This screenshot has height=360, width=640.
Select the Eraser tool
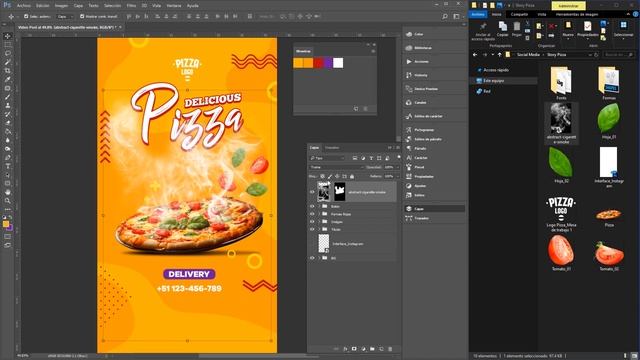pyautogui.click(x=7, y=123)
